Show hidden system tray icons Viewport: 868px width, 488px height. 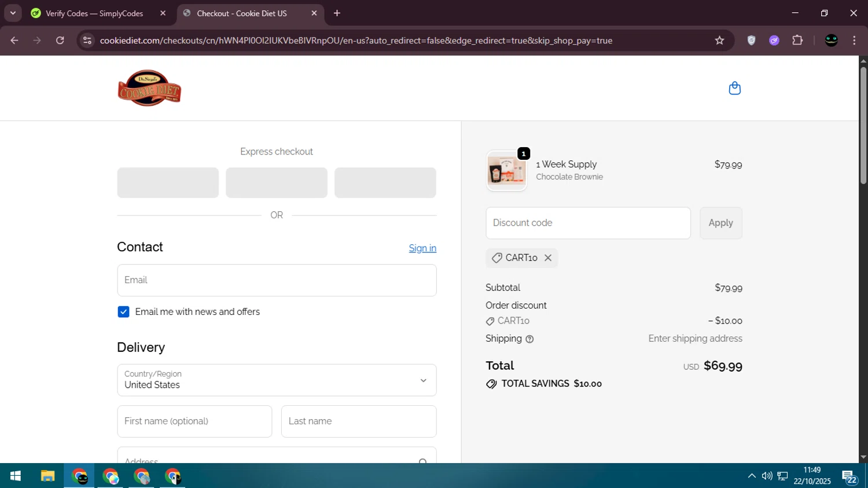tap(752, 476)
